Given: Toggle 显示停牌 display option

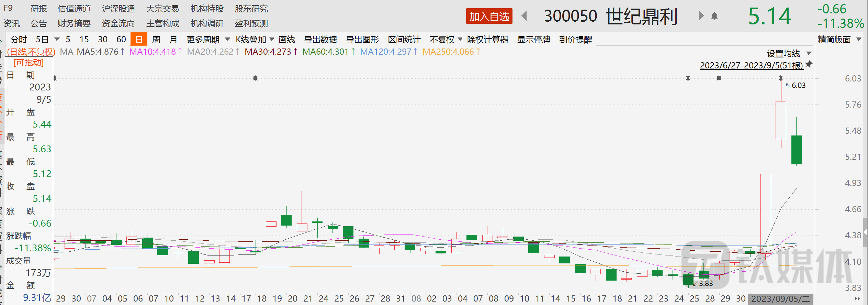Looking at the screenshot, I should click(533, 40).
